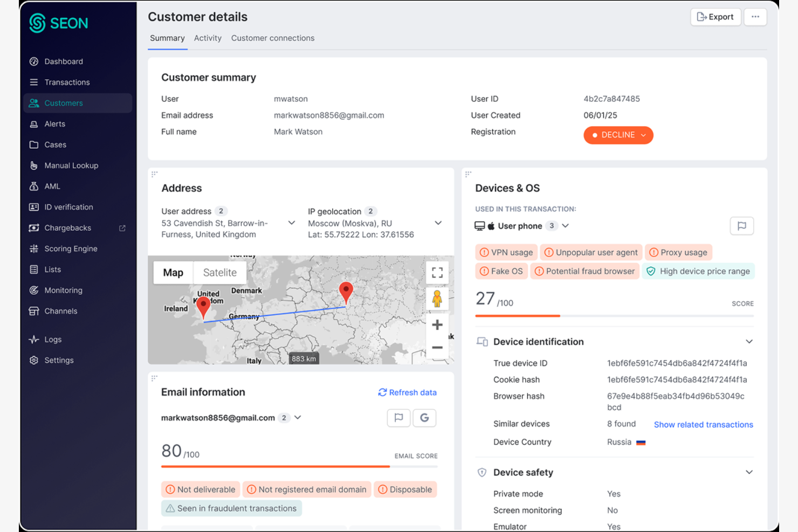798x532 pixels.
Task: Click the Scoring Engine icon
Action: pyautogui.click(x=34, y=248)
